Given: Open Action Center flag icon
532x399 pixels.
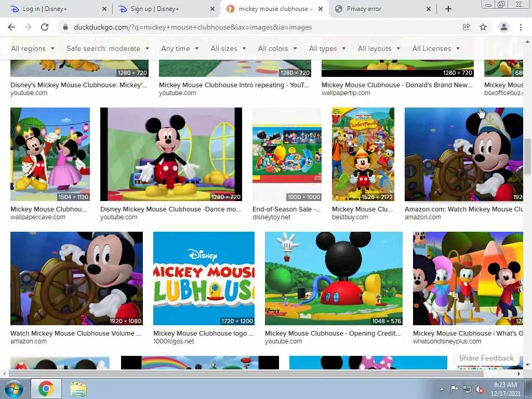Looking at the screenshot, I should pyautogui.click(x=454, y=389).
